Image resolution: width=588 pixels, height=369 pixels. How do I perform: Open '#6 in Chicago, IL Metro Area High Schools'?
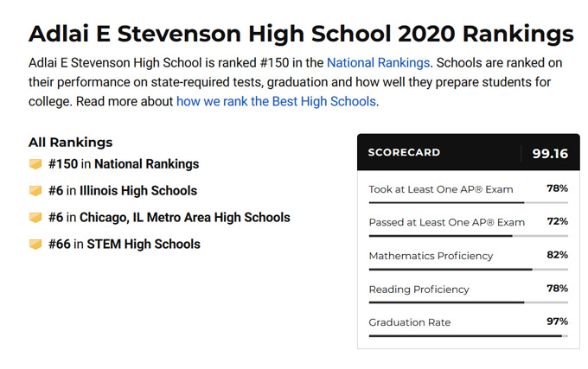click(x=169, y=218)
